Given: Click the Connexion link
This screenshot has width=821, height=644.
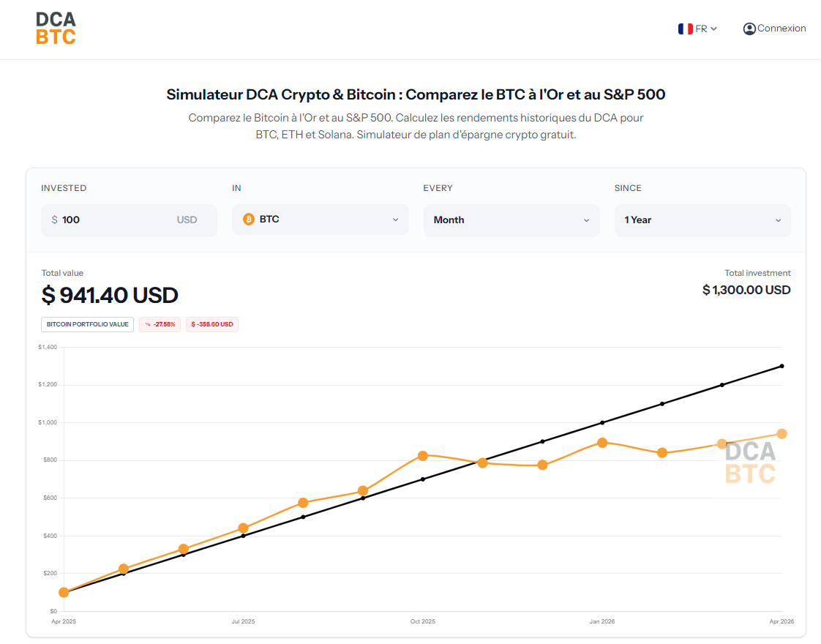Looking at the screenshot, I should click(x=781, y=29).
